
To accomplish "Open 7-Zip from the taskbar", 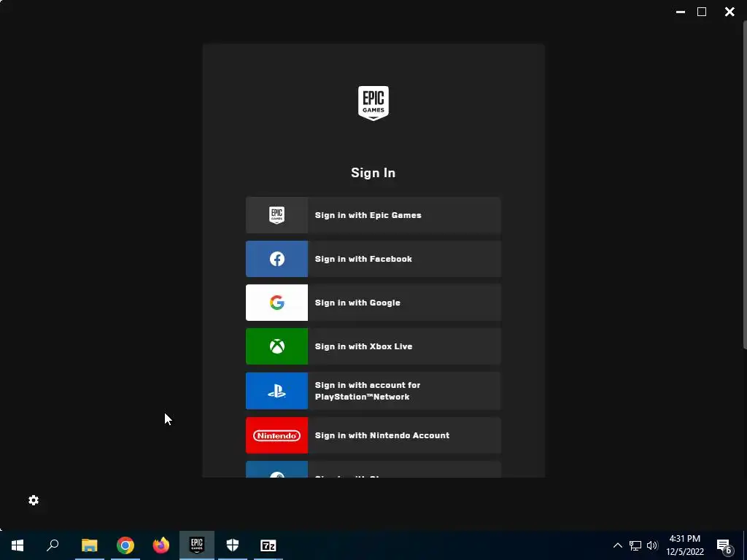I will (x=268, y=545).
